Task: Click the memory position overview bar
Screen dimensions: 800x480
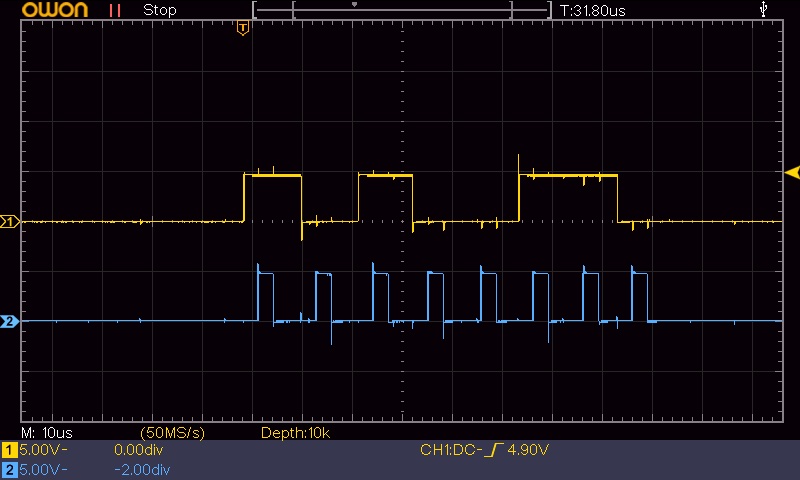Action: [402, 10]
